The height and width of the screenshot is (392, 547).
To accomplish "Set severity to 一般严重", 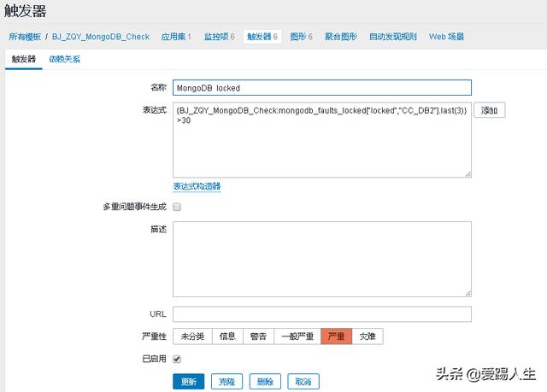I will (x=297, y=336).
